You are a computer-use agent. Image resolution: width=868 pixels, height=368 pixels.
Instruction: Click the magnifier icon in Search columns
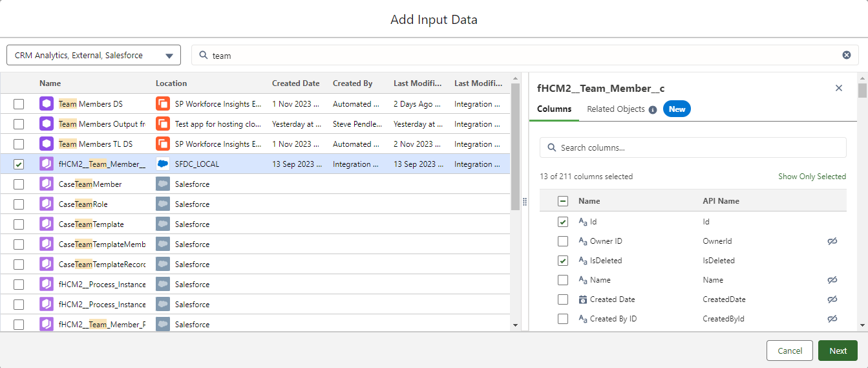[552, 147]
